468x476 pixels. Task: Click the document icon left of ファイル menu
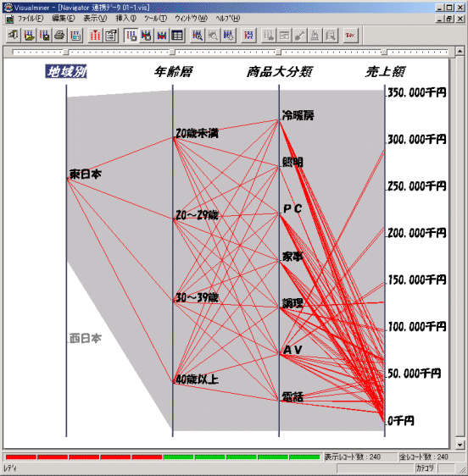click(x=9, y=19)
